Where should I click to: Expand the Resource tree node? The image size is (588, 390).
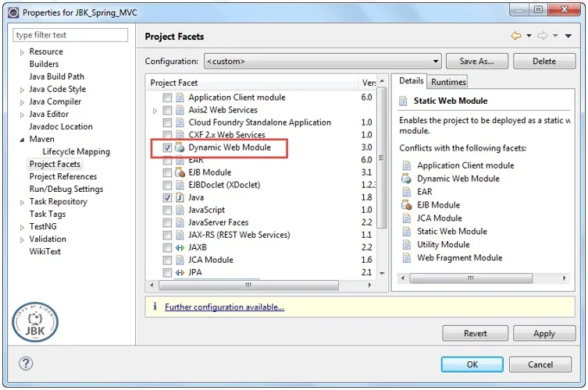[22, 52]
